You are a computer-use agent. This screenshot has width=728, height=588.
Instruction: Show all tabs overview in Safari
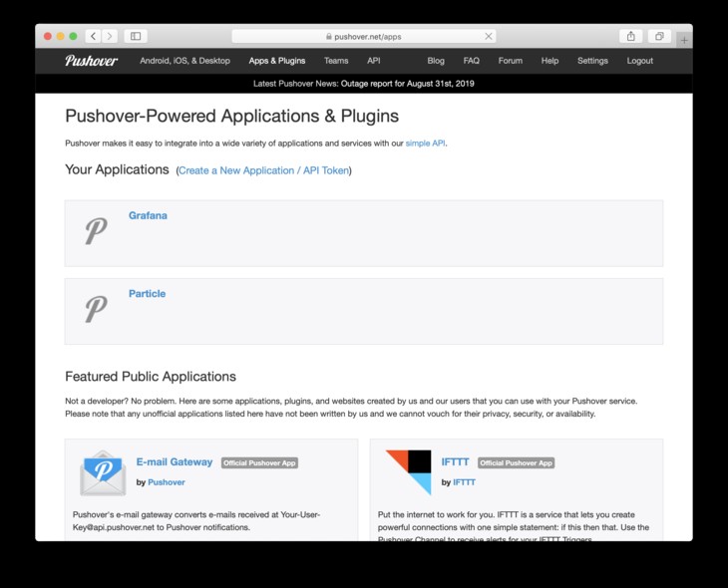(658, 36)
